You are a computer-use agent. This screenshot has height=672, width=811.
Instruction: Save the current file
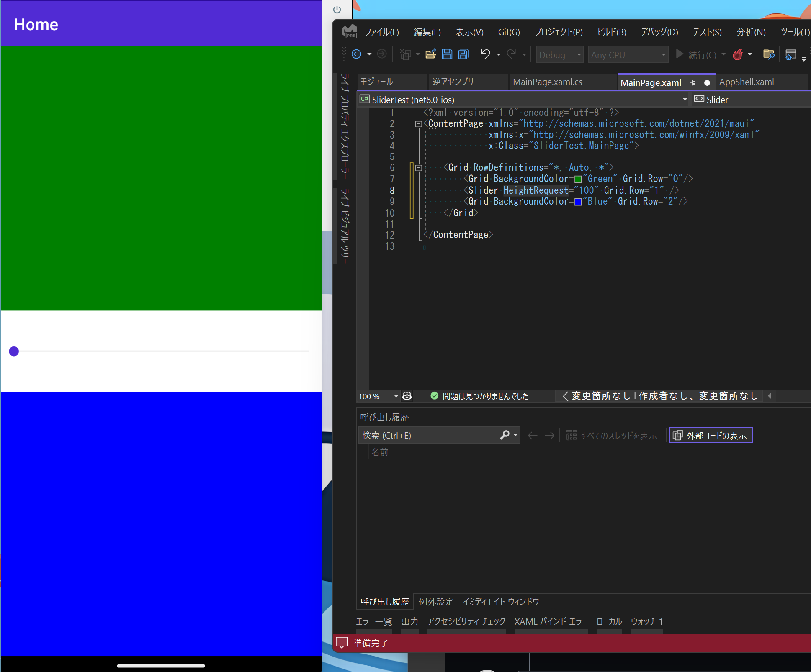click(x=447, y=54)
